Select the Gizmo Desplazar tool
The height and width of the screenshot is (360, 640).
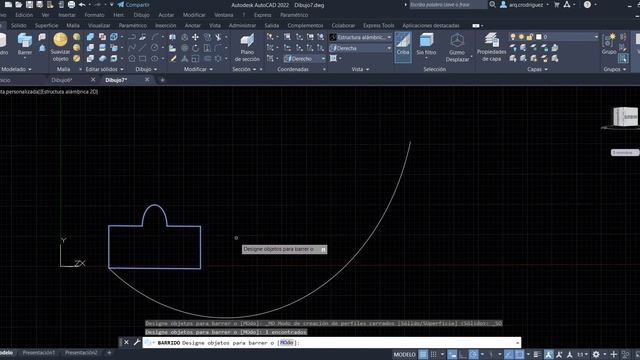(457, 48)
